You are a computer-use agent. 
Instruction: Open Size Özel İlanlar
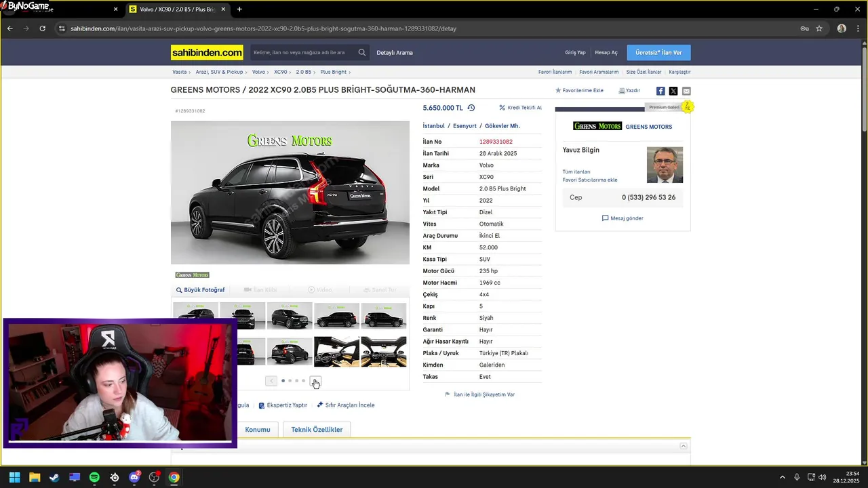(x=644, y=72)
